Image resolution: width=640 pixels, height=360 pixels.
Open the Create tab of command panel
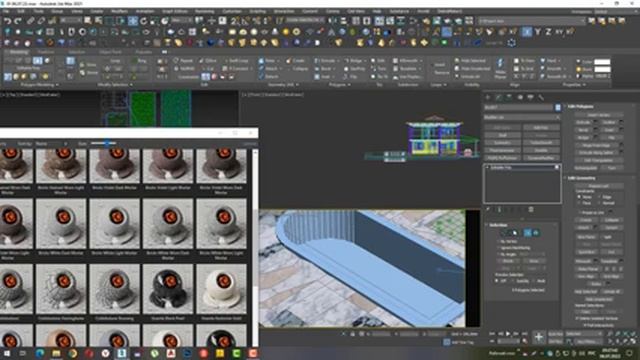point(488,97)
